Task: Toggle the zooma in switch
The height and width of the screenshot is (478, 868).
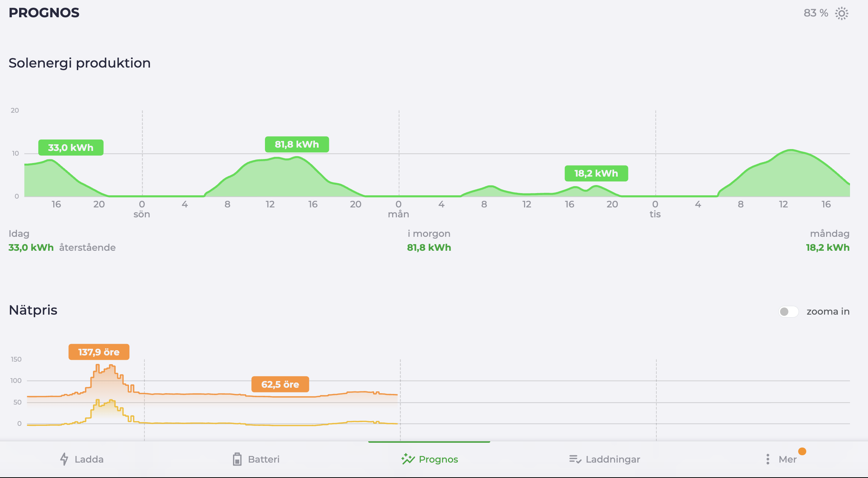Action: [788, 312]
